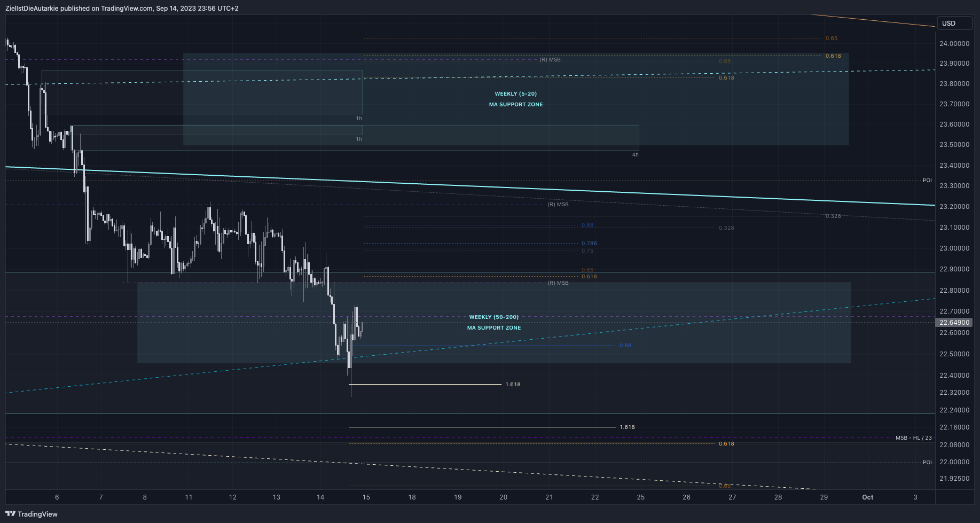The width and height of the screenshot is (980, 523).
Task: Click the 22.00000 price axis label
Action: pos(954,462)
